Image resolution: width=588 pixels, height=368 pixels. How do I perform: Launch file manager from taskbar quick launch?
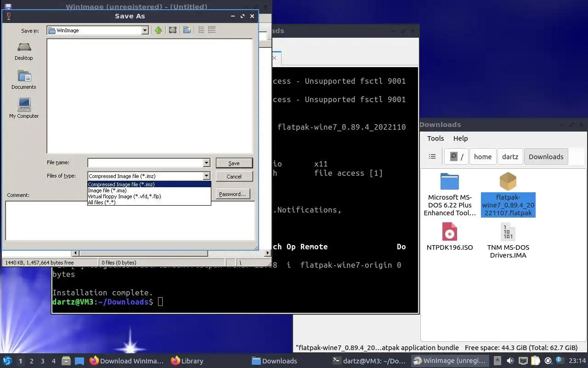[x=66, y=361]
